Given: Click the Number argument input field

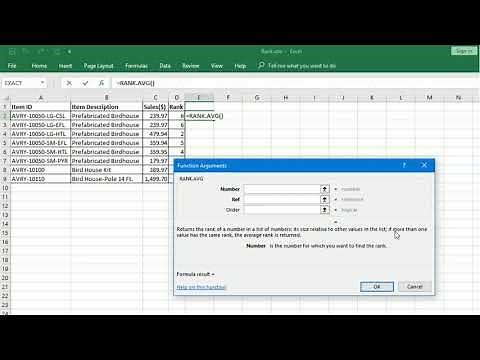Looking at the screenshot, I should tap(282, 189).
